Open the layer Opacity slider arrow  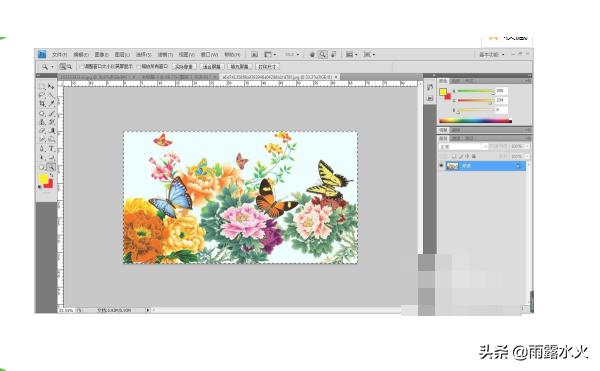pyautogui.click(x=527, y=146)
